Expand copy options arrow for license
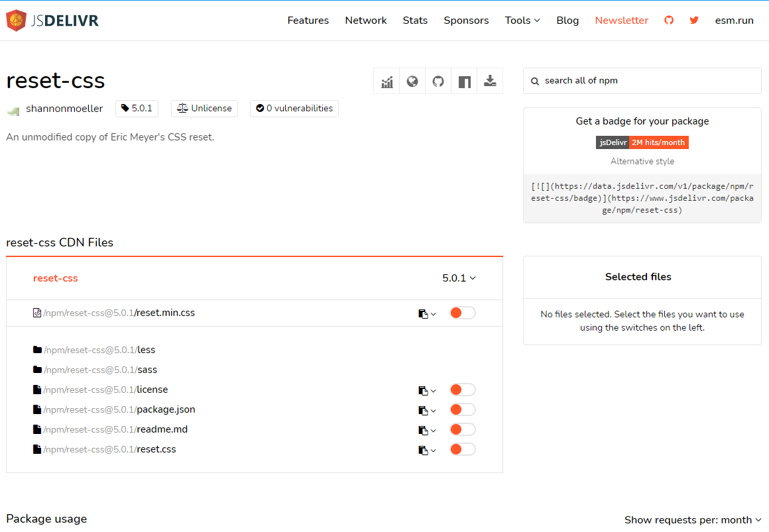Image resolution: width=769 pixels, height=532 pixels. (x=433, y=392)
